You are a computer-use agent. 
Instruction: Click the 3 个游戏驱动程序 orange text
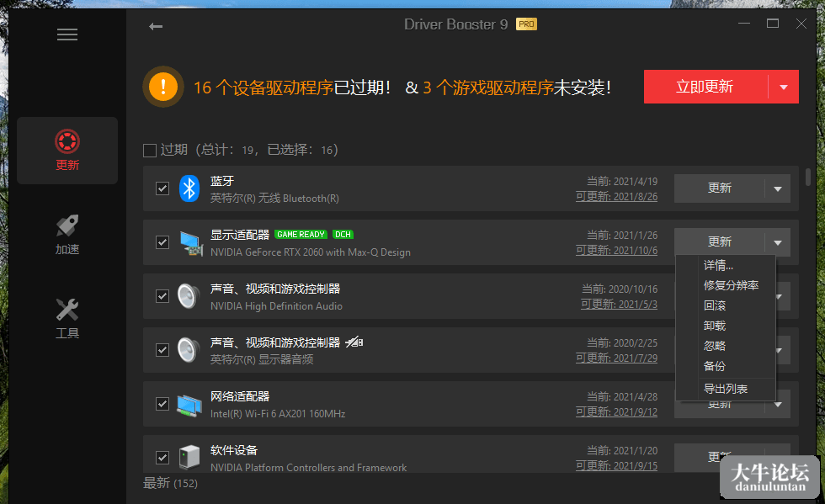click(x=488, y=88)
